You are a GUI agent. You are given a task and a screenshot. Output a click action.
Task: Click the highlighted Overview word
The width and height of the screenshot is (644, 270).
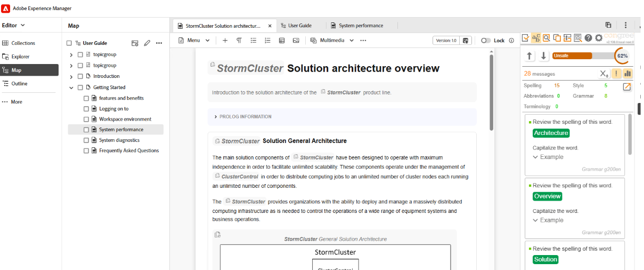coord(548,196)
